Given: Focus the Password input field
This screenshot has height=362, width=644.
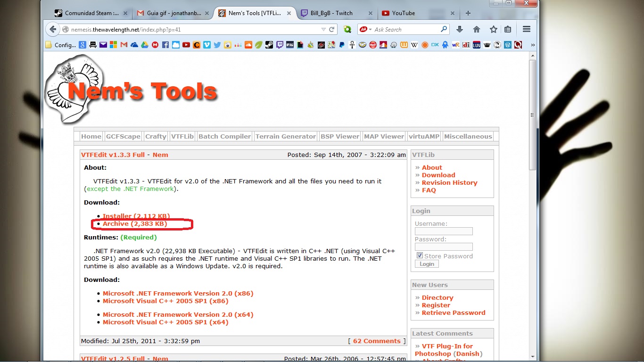Looking at the screenshot, I should (x=444, y=247).
